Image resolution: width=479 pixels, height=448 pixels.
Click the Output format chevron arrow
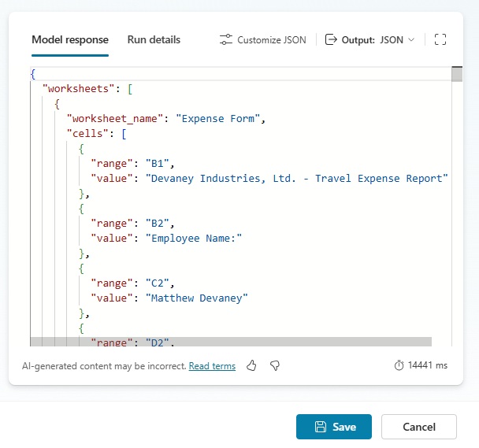coord(411,39)
